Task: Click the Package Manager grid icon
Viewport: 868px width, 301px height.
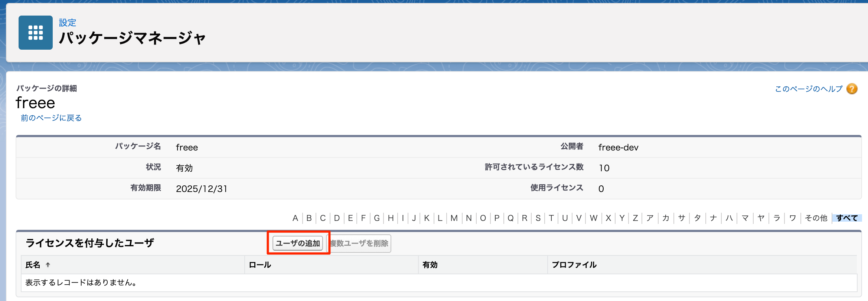Action: tap(36, 33)
